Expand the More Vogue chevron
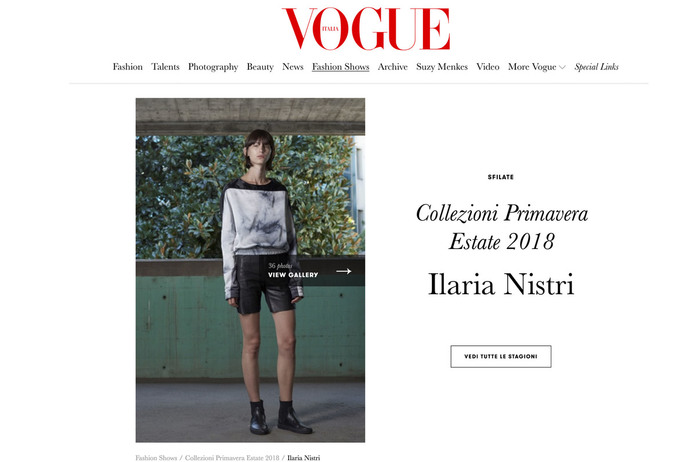Image resolution: width=696 pixels, height=462 pixels. pyautogui.click(x=562, y=67)
